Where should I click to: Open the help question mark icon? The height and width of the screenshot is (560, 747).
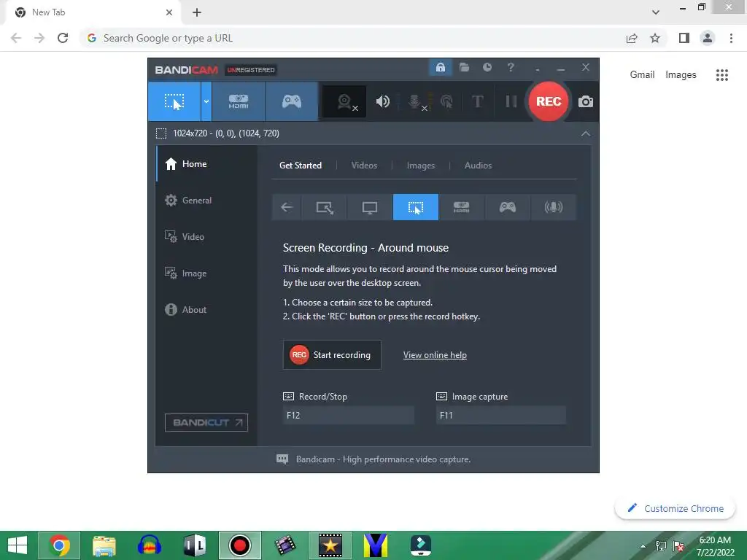tap(510, 68)
